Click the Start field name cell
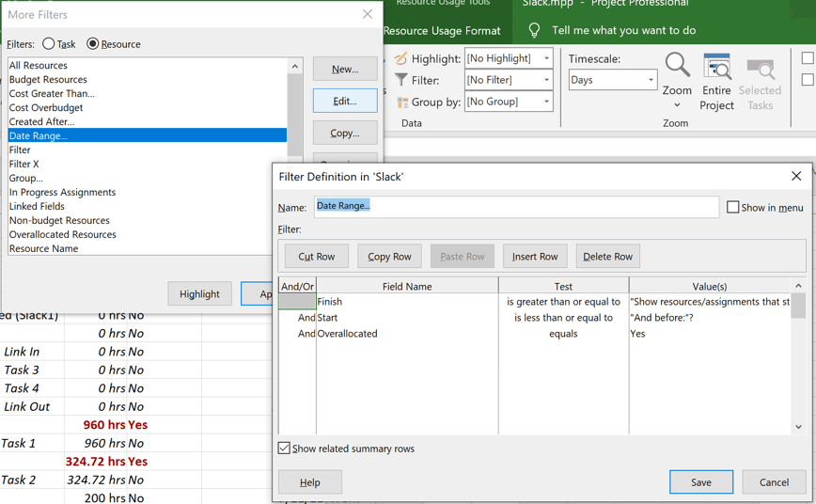The height and width of the screenshot is (504, 816). pyautogui.click(x=407, y=318)
